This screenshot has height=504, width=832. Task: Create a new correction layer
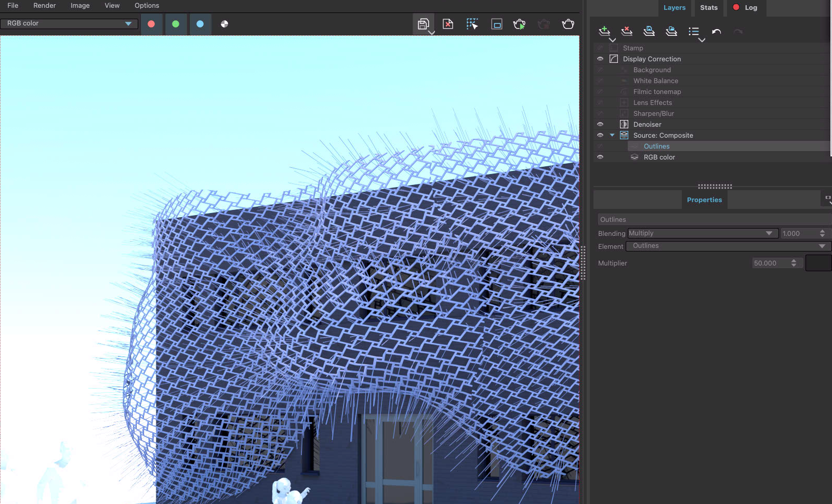pyautogui.click(x=604, y=31)
